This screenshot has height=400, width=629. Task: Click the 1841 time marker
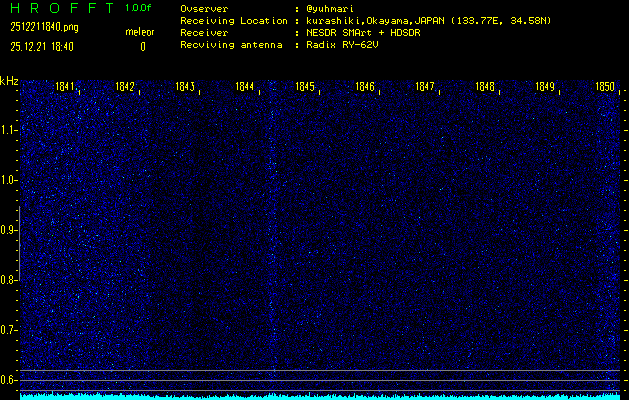pos(65,86)
